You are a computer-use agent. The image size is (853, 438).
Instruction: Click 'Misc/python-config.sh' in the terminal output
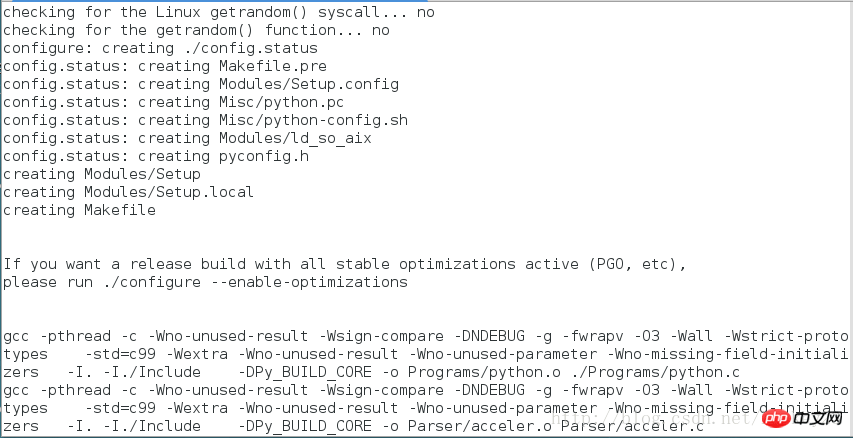[313, 120]
